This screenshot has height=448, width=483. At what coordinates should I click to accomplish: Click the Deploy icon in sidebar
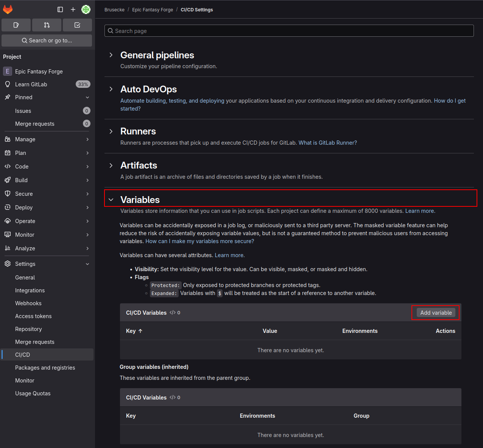pyautogui.click(x=8, y=207)
